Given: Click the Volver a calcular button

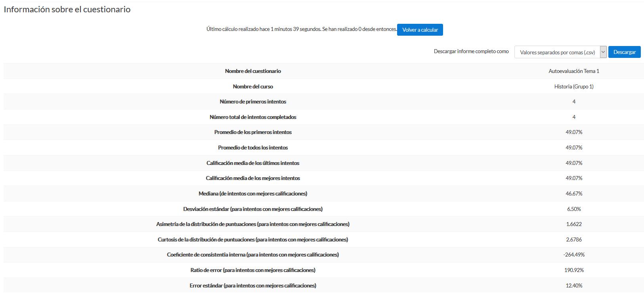Looking at the screenshot, I should pos(420,30).
